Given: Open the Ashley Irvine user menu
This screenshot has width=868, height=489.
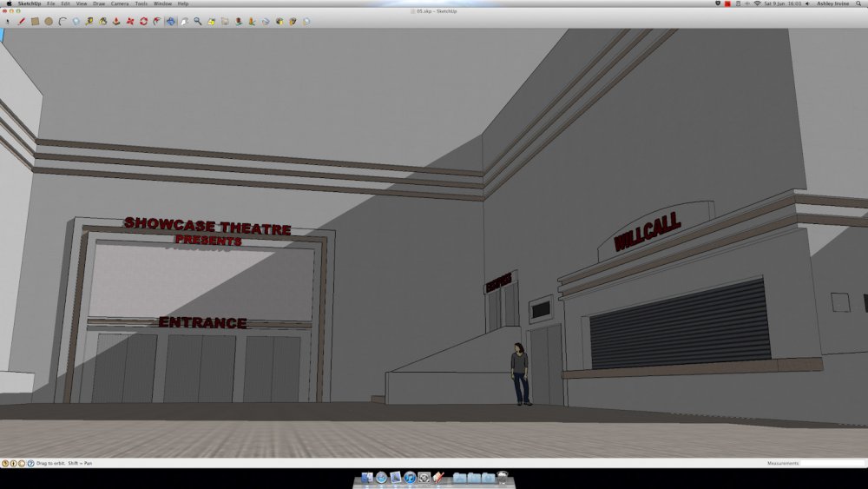Looking at the screenshot, I should [x=832, y=3].
